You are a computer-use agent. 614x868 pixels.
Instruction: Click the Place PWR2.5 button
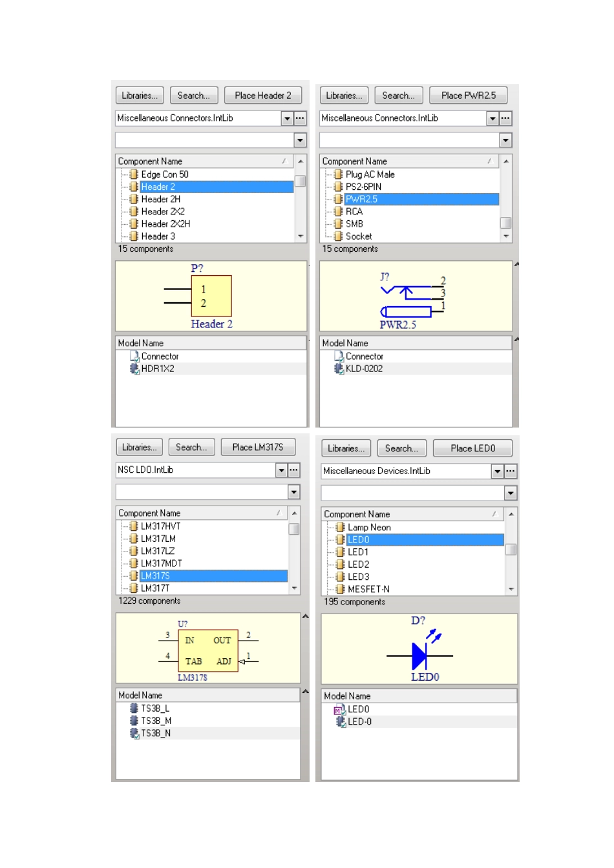(469, 96)
